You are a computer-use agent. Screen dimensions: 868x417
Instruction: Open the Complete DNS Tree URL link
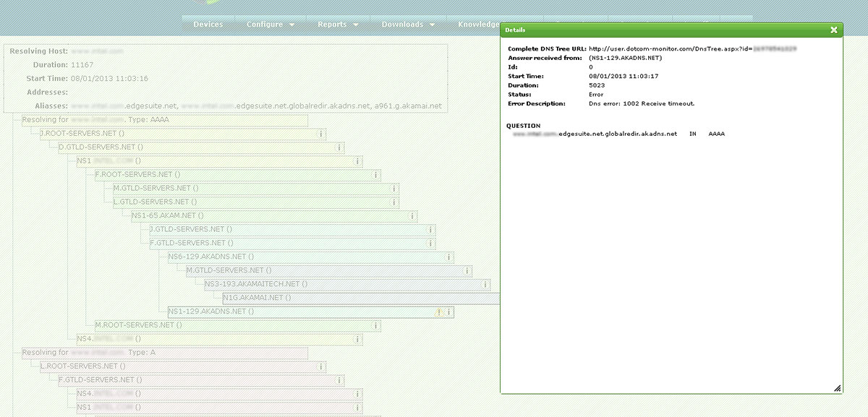coord(693,49)
